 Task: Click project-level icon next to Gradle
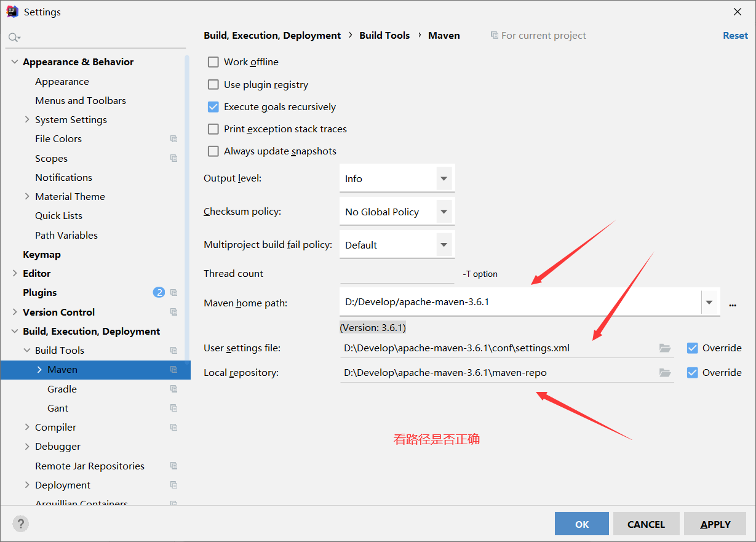[x=174, y=389]
